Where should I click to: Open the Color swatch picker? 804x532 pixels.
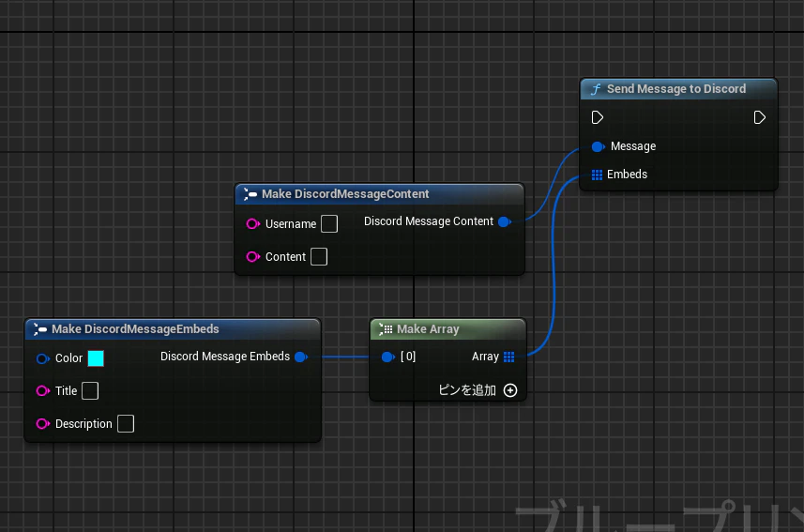click(96, 358)
